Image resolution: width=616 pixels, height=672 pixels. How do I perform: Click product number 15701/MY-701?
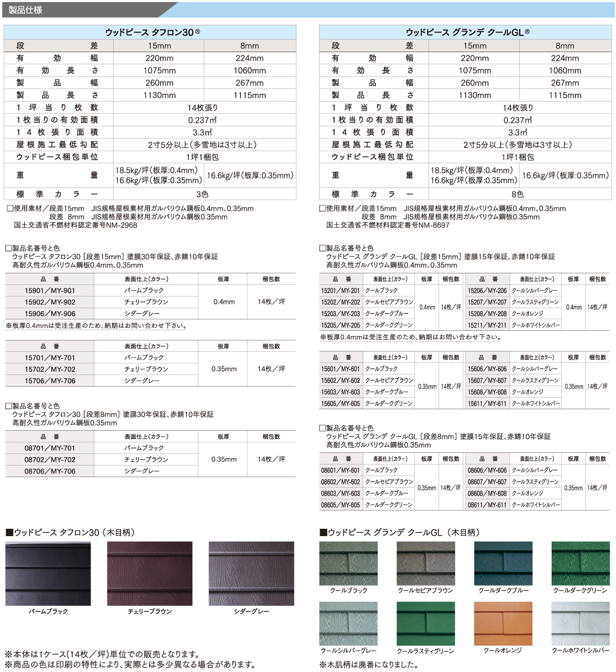[50, 358]
